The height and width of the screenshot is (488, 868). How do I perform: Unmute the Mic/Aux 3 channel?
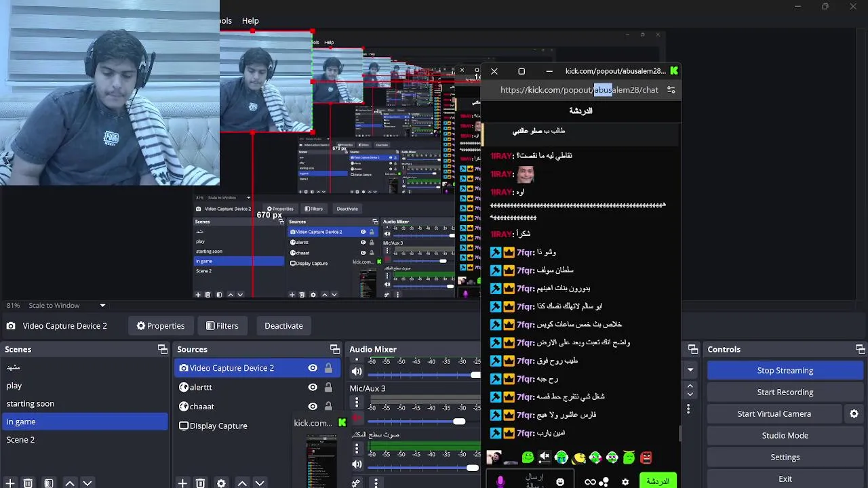357,420
